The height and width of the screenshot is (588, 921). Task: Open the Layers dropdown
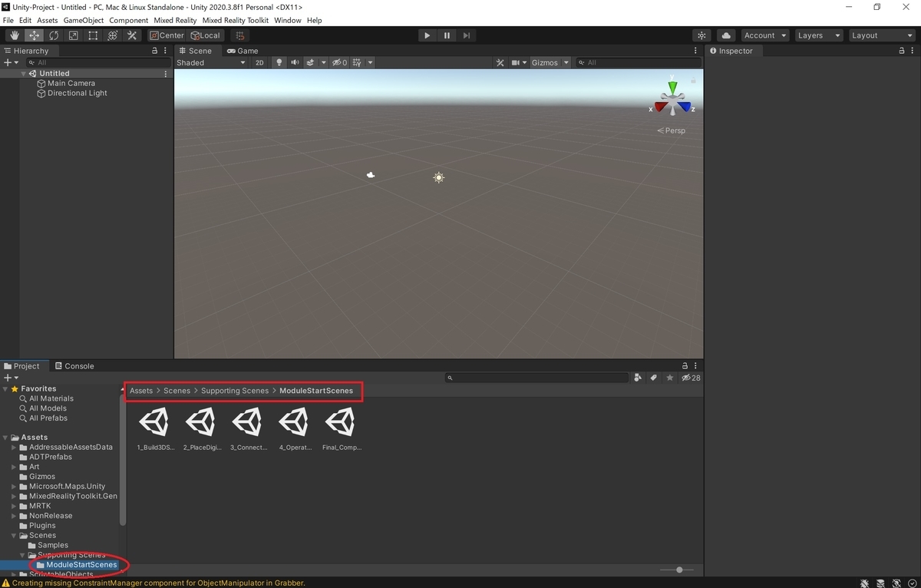click(x=818, y=35)
